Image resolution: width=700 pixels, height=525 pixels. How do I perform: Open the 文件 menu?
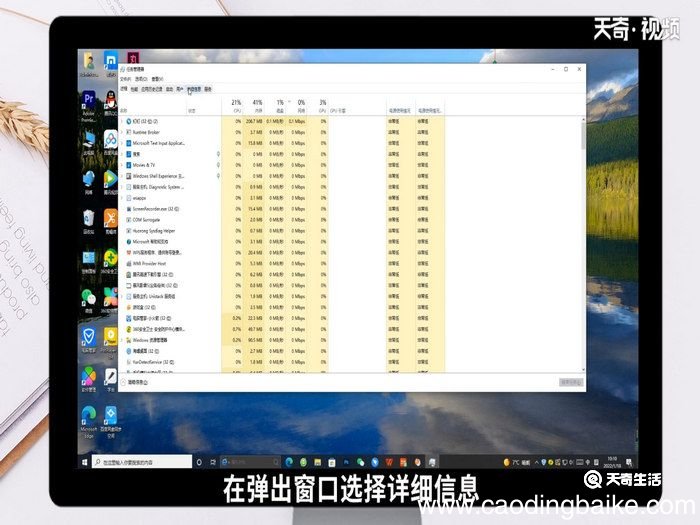(x=126, y=79)
